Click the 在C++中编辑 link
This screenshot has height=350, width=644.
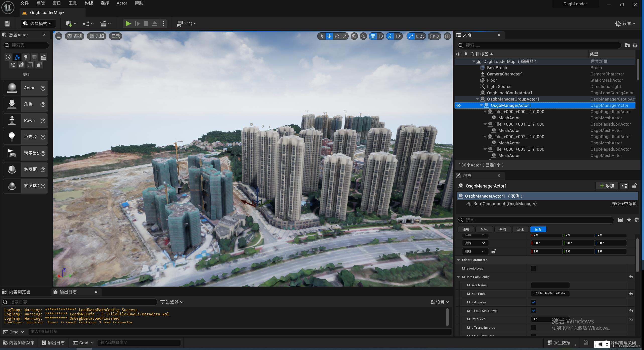click(x=624, y=204)
